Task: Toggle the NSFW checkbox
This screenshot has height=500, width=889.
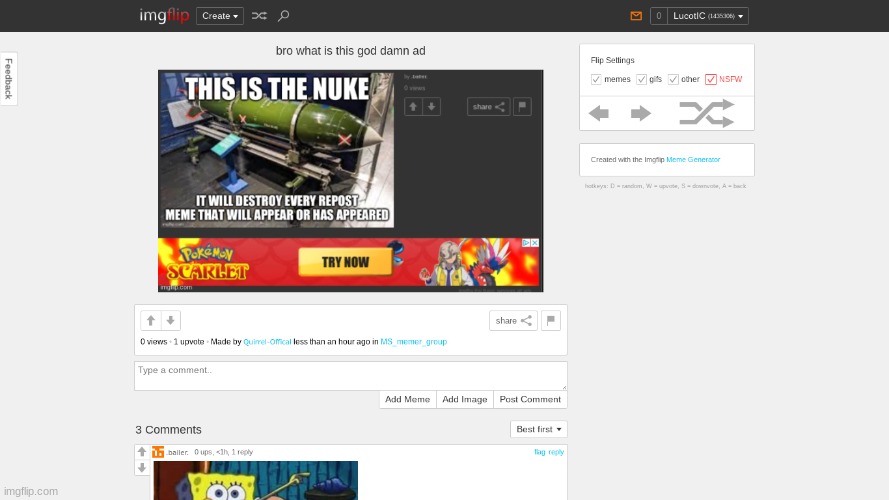Action: 711,79
